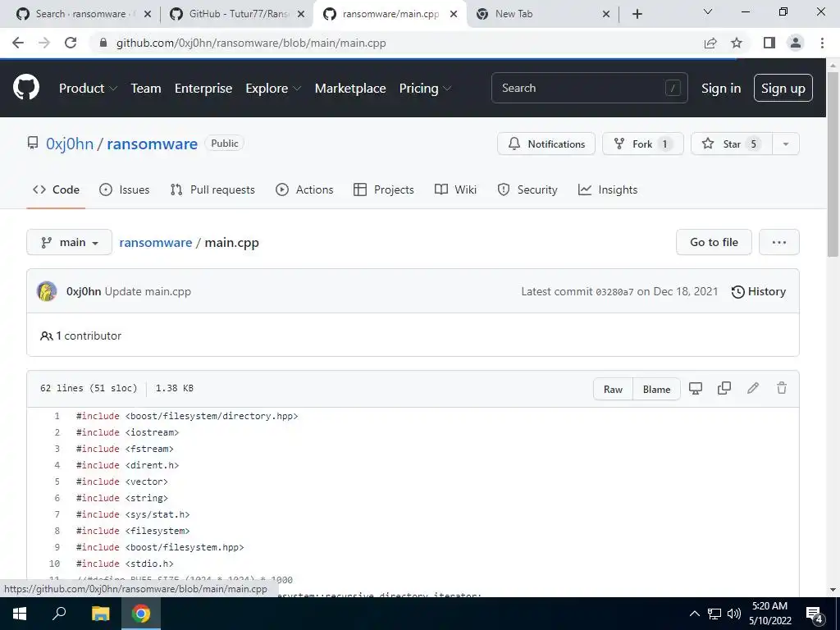
Task: Switch to the New Tab tab
Action: [536, 14]
